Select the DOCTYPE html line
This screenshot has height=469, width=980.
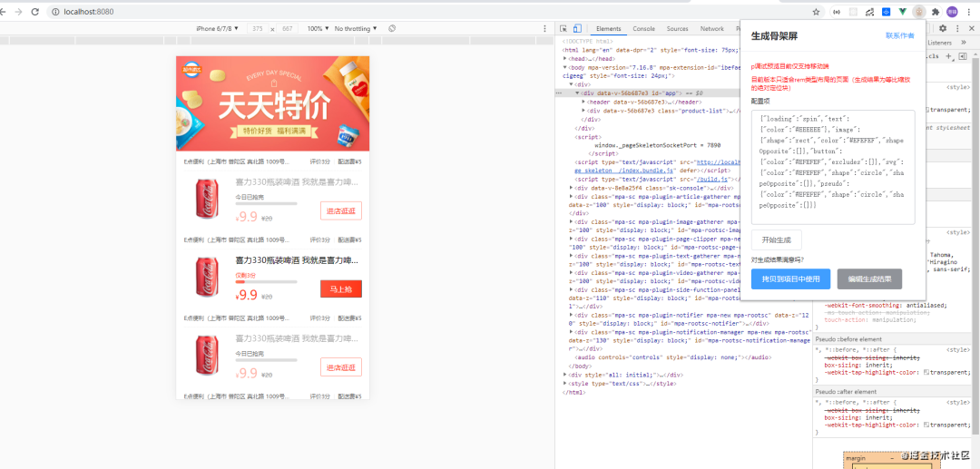(587, 41)
